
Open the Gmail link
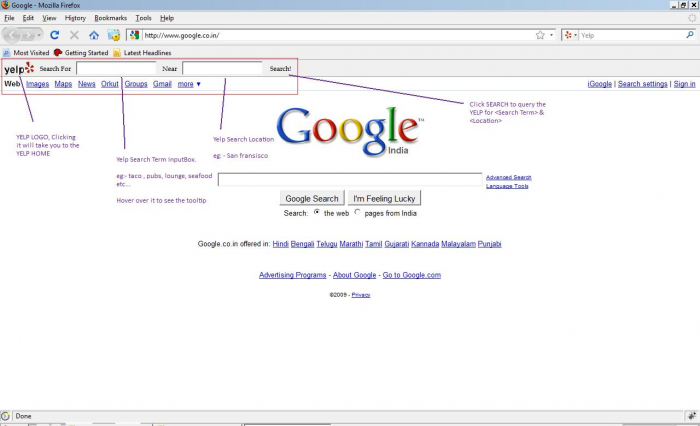[x=162, y=84]
